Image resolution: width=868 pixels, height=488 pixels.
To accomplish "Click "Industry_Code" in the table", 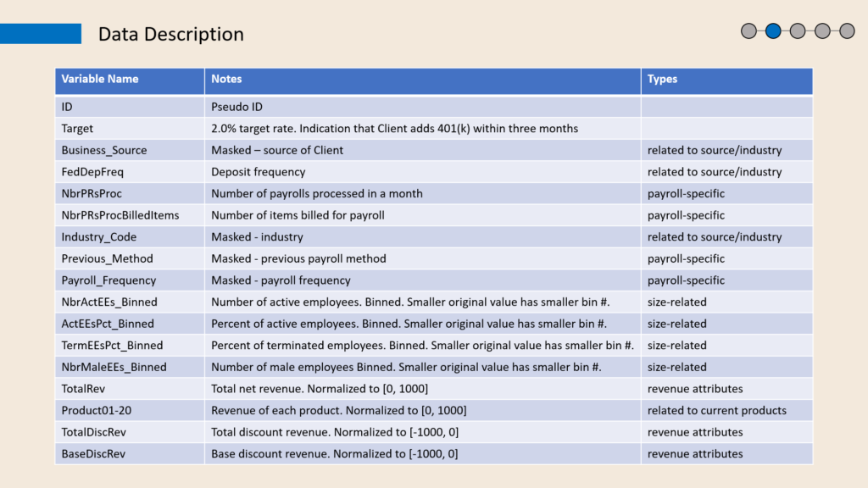I will (x=98, y=237).
